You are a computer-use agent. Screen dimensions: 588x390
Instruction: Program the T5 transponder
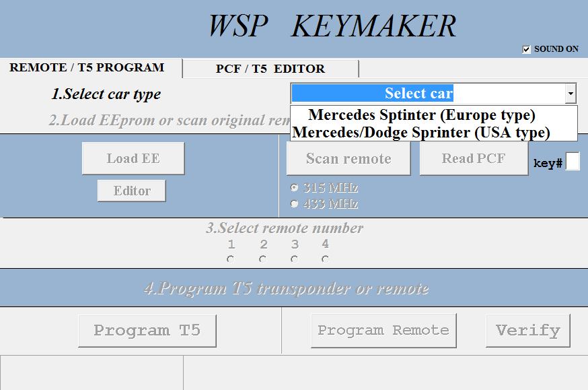(x=147, y=330)
